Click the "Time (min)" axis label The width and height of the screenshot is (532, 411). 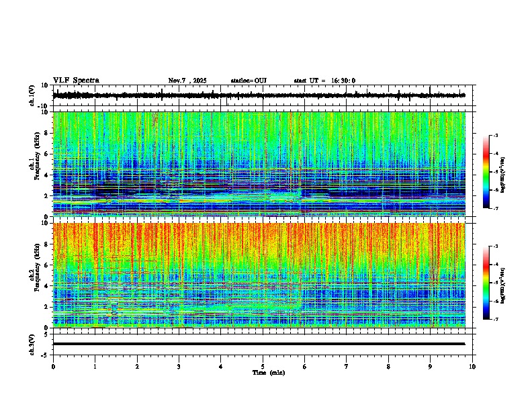coord(269,373)
